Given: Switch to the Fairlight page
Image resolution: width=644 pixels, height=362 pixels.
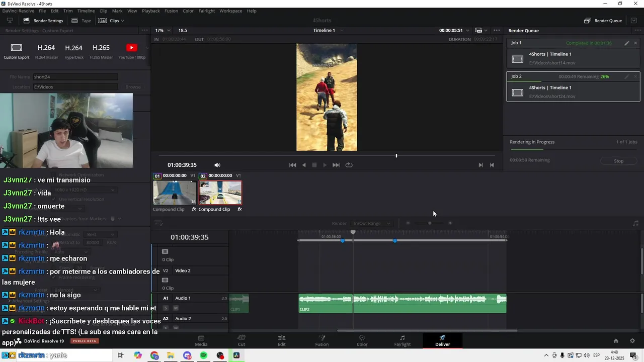Looking at the screenshot, I should (403, 340).
